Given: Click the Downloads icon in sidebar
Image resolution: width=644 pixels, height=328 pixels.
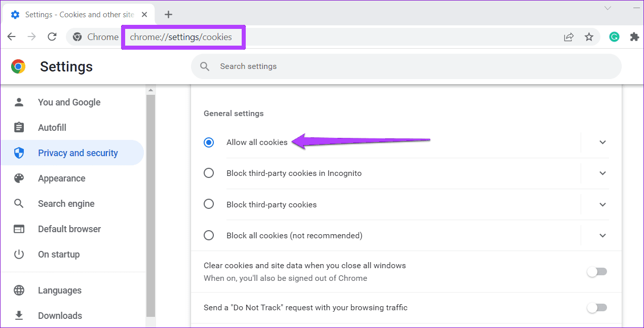Looking at the screenshot, I should (19, 315).
